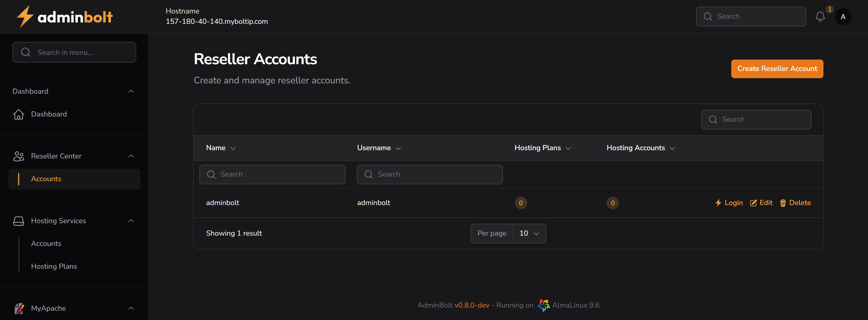Open the Per page dropdown showing 10
868x320 pixels.
click(x=529, y=233)
